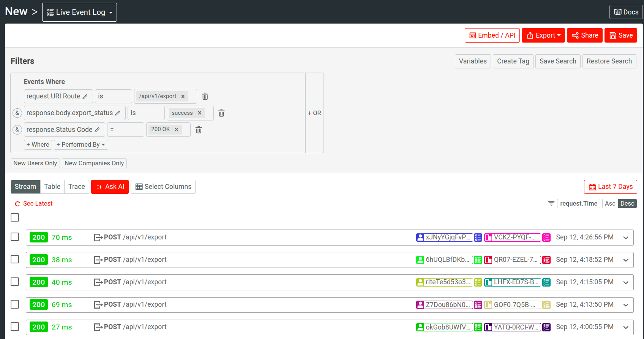Open the Last 7 Days date range

click(610, 187)
